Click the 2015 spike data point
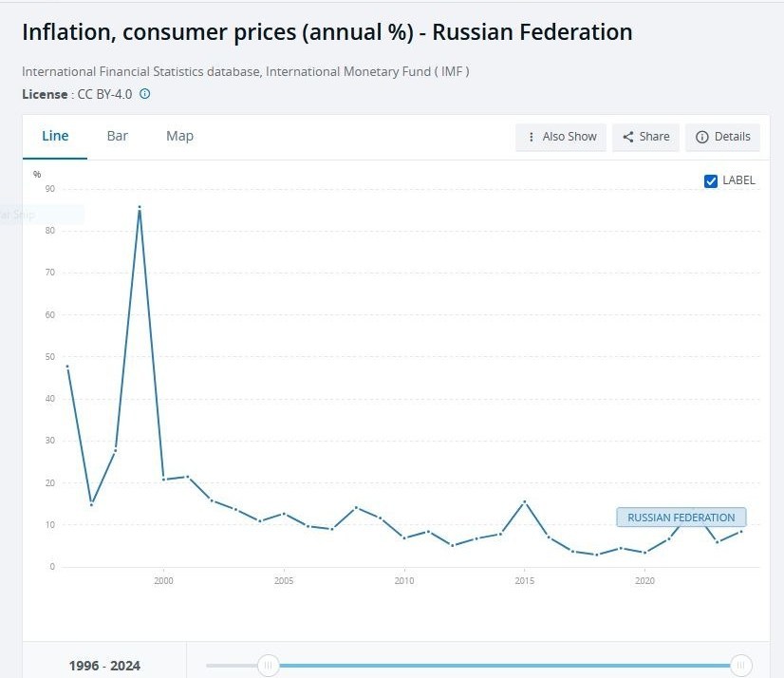The image size is (784, 678). click(524, 501)
